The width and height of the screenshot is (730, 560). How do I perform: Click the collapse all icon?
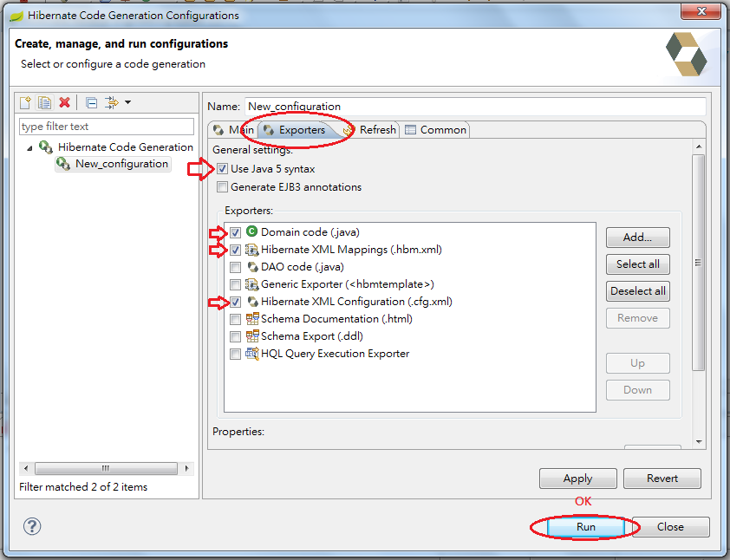(x=92, y=102)
